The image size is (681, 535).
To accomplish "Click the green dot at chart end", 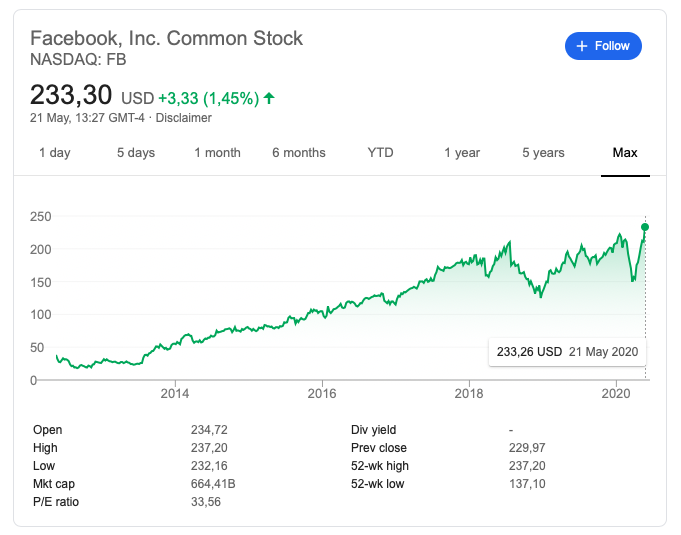I will pyautogui.click(x=645, y=228).
